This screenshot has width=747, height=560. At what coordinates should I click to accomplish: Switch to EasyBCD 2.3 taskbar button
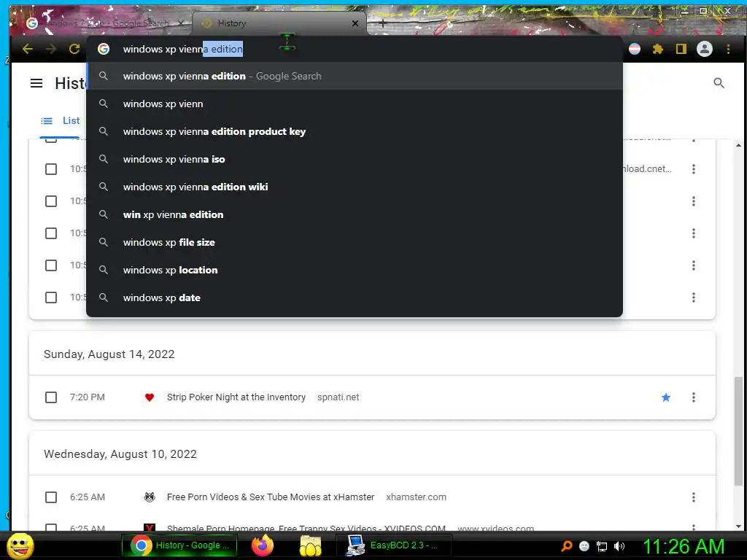[393, 545]
